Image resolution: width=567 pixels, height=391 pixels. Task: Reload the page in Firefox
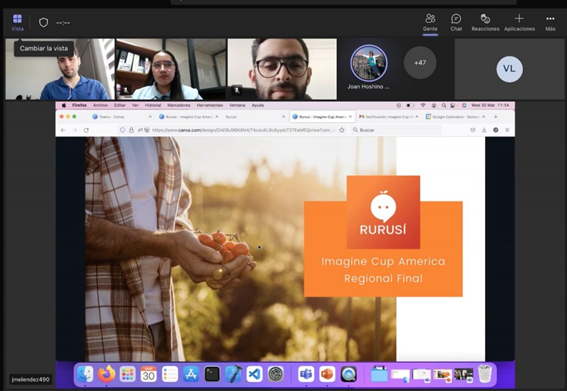pos(86,130)
